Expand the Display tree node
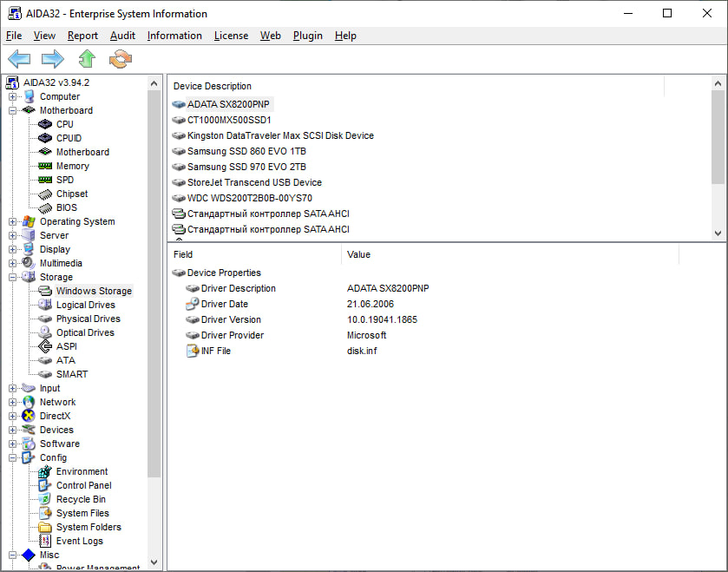This screenshot has width=728, height=572. coord(12,249)
